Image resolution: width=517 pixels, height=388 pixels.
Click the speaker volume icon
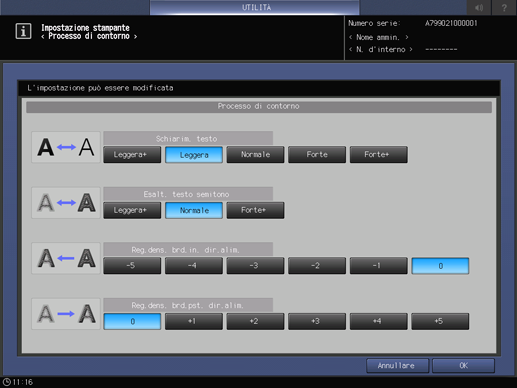[479, 7]
